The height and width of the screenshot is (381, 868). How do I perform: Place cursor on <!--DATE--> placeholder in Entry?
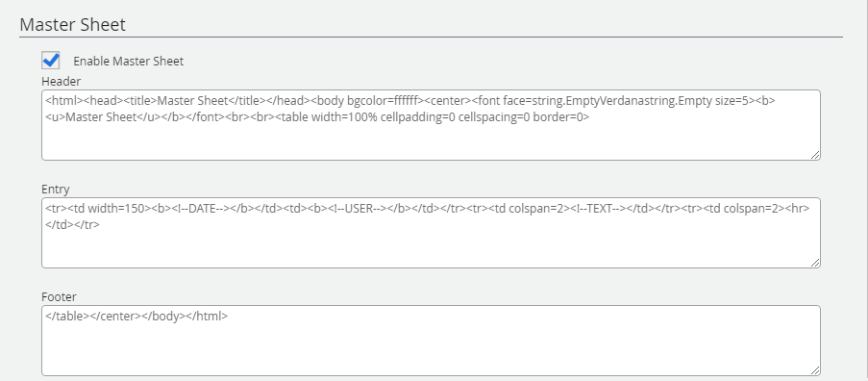click(x=198, y=209)
